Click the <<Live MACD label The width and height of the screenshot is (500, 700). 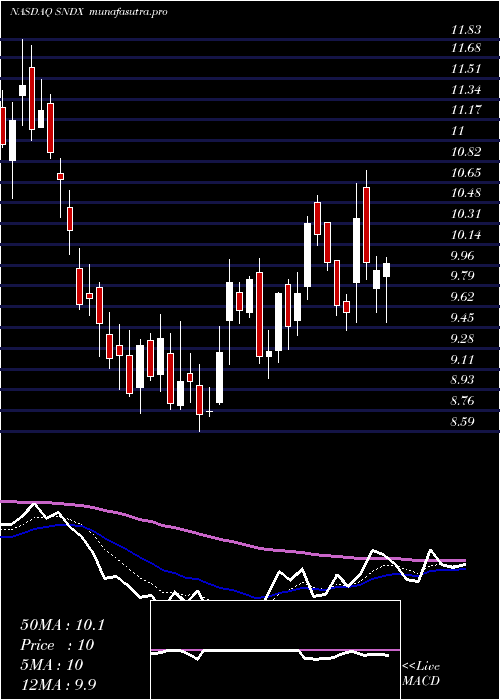click(x=421, y=674)
